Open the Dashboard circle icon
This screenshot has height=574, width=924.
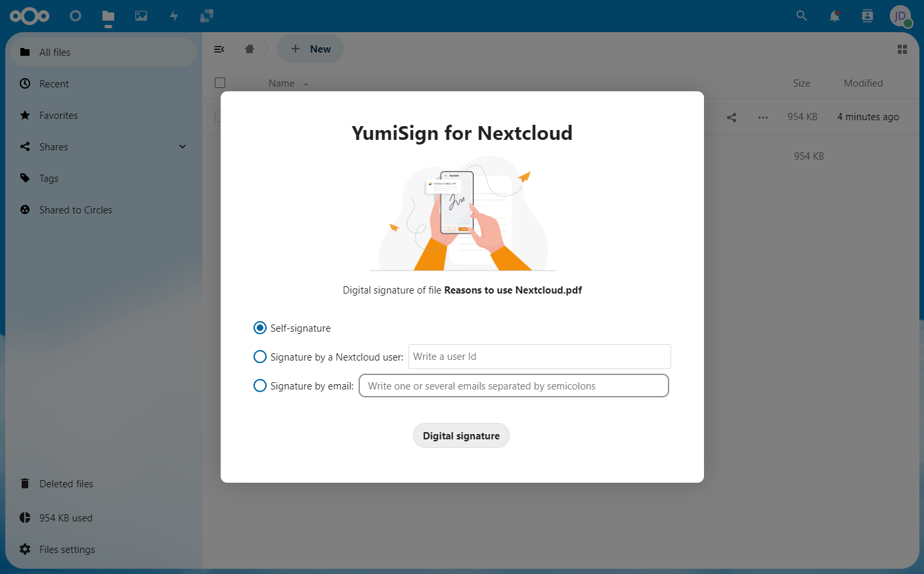[76, 16]
